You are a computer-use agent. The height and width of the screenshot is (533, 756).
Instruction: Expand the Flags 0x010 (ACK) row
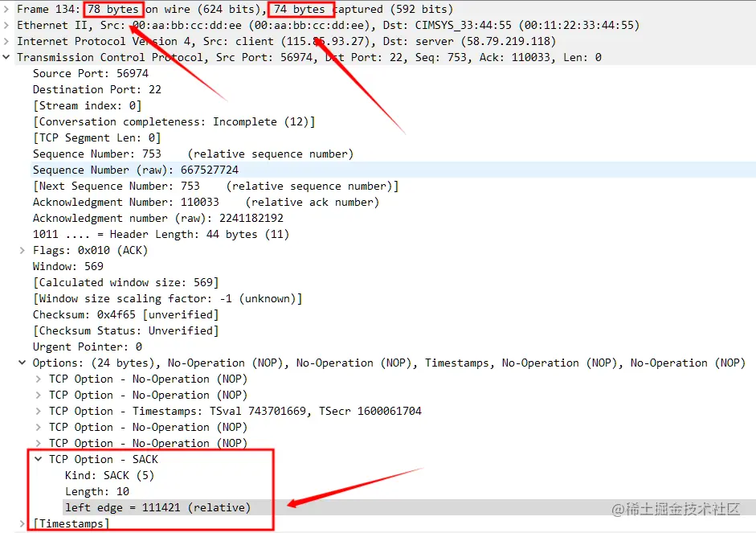(22, 250)
